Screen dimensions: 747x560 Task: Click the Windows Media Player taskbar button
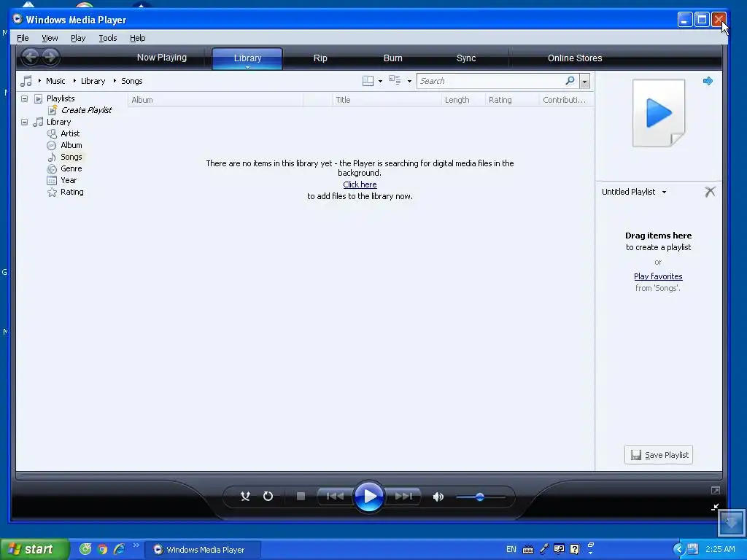(203, 550)
